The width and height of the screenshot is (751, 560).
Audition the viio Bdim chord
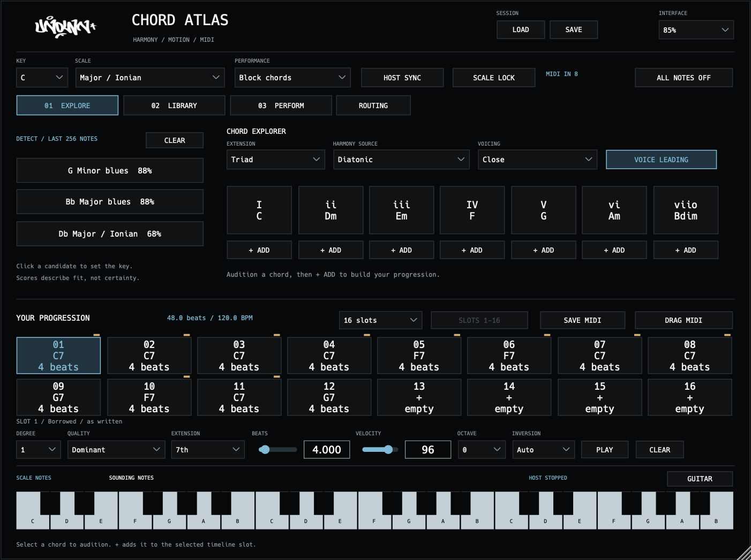pos(686,210)
